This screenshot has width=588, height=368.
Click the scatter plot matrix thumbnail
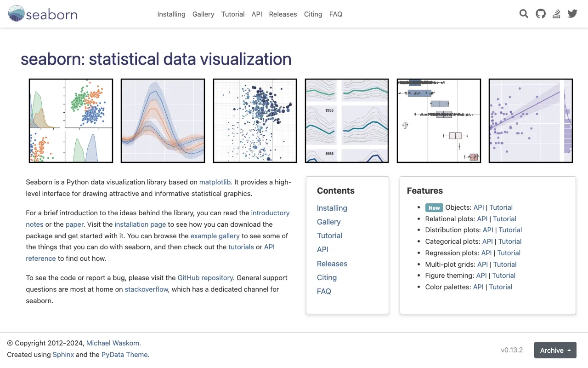click(x=70, y=121)
